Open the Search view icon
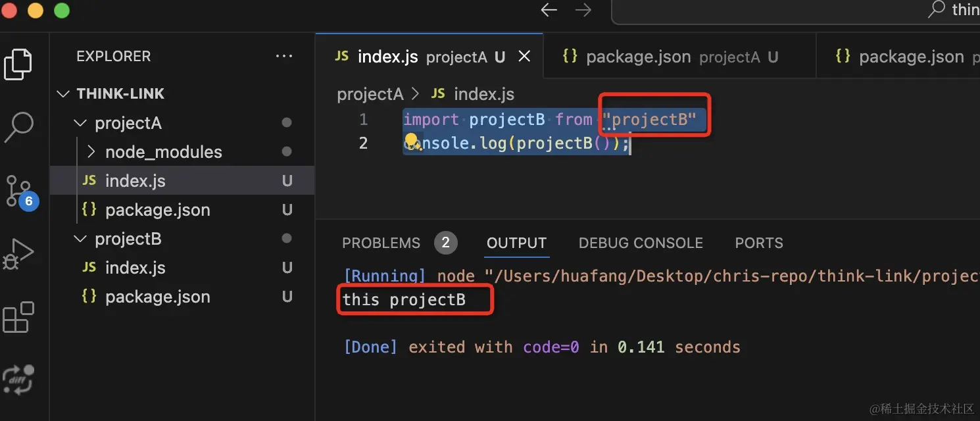 coord(18,127)
